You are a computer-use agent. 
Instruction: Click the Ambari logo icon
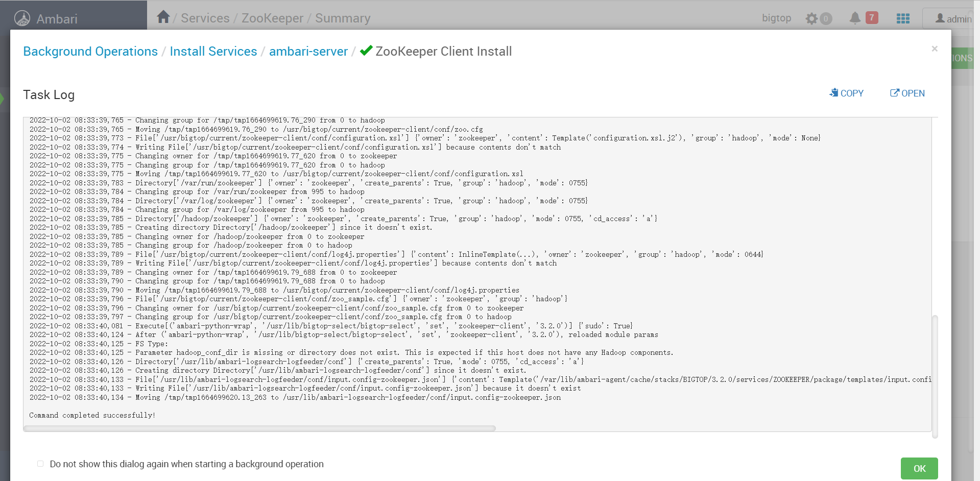pyautogui.click(x=22, y=18)
